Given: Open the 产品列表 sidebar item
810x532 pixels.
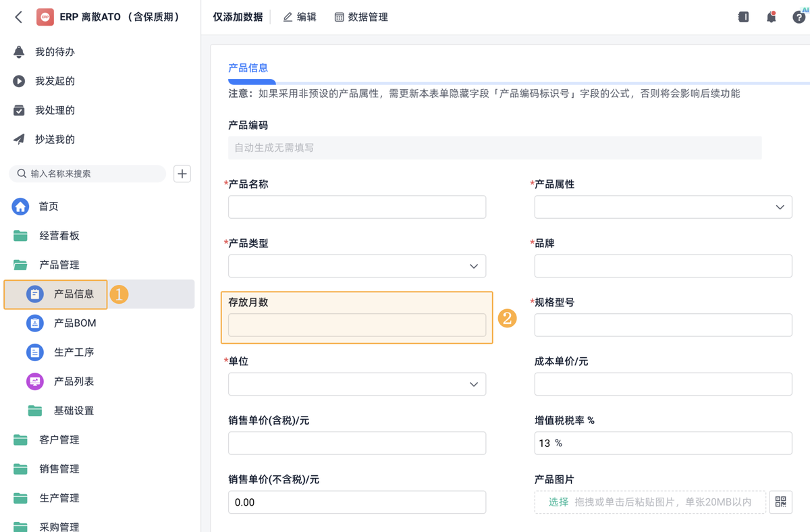Looking at the screenshot, I should tap(74, 381).
